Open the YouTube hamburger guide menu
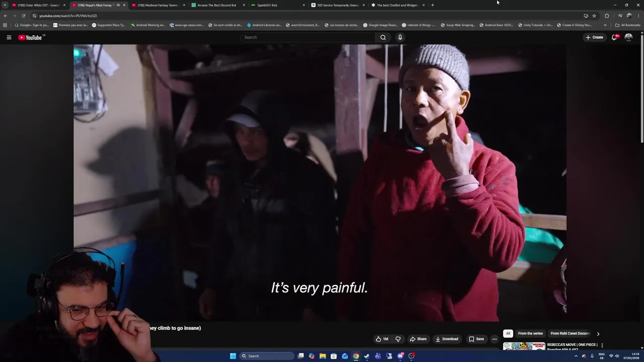Image resolution: width=644 pixels, height=362 pixels. tap(9, 37)
